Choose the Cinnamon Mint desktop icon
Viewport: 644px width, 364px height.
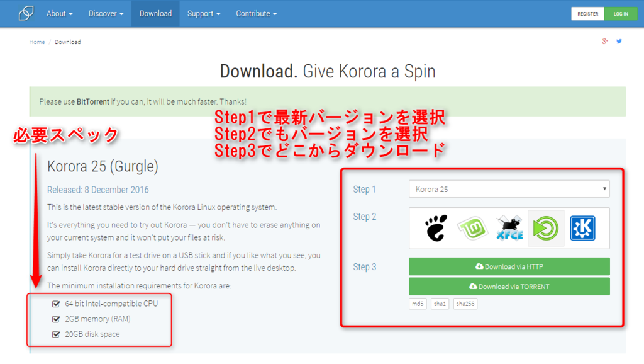[x=473, y=228]
